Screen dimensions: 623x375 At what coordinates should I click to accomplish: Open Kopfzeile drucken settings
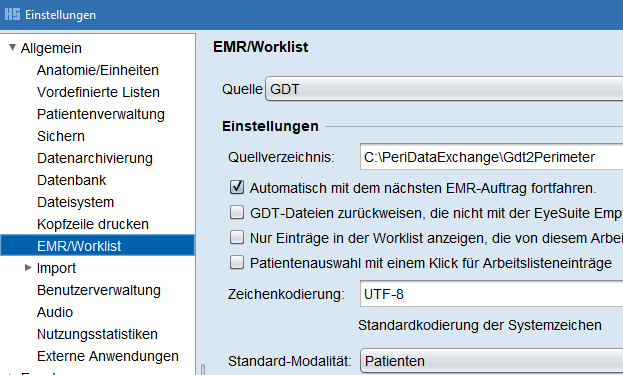[x=93, y=224]
